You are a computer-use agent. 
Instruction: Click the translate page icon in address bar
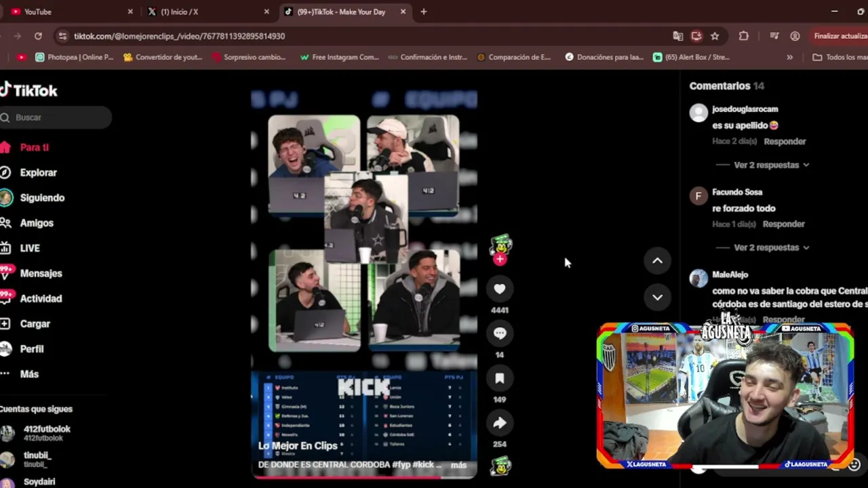click(x=677, y=36)
